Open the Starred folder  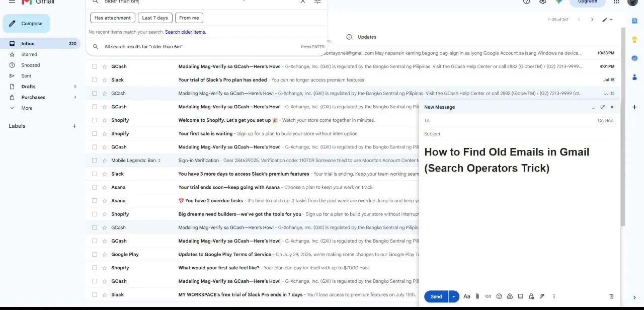(x=40, y=54)
